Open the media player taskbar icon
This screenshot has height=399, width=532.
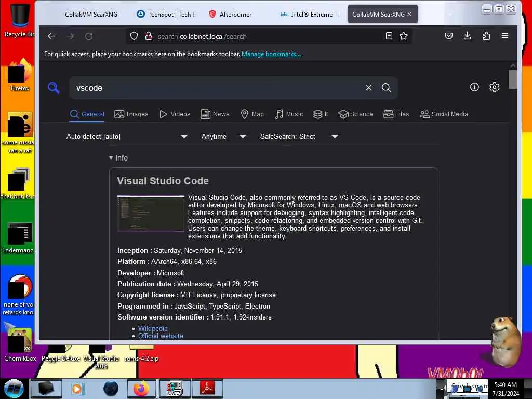point(77,389)
